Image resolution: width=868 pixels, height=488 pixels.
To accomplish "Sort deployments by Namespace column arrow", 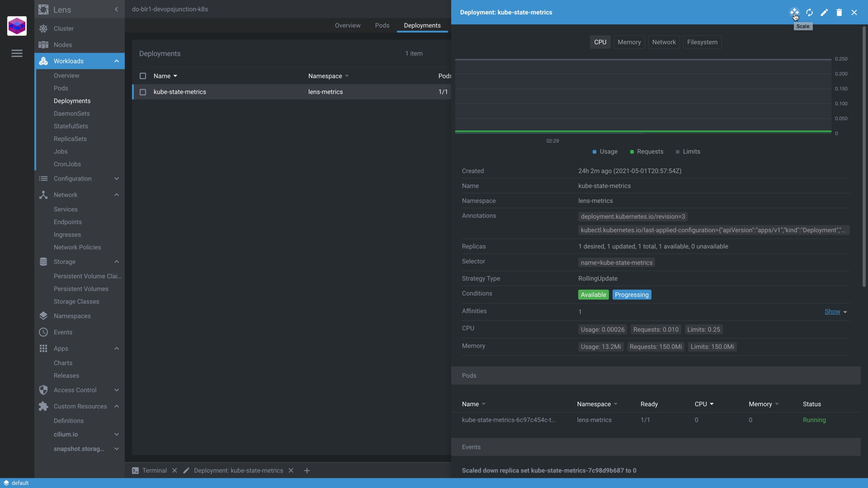I will coord(347,76).
